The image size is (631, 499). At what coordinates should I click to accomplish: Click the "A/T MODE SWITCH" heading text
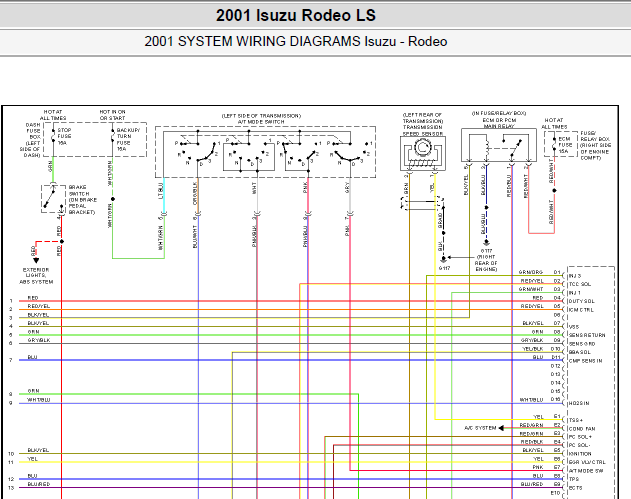pos(261,122)
